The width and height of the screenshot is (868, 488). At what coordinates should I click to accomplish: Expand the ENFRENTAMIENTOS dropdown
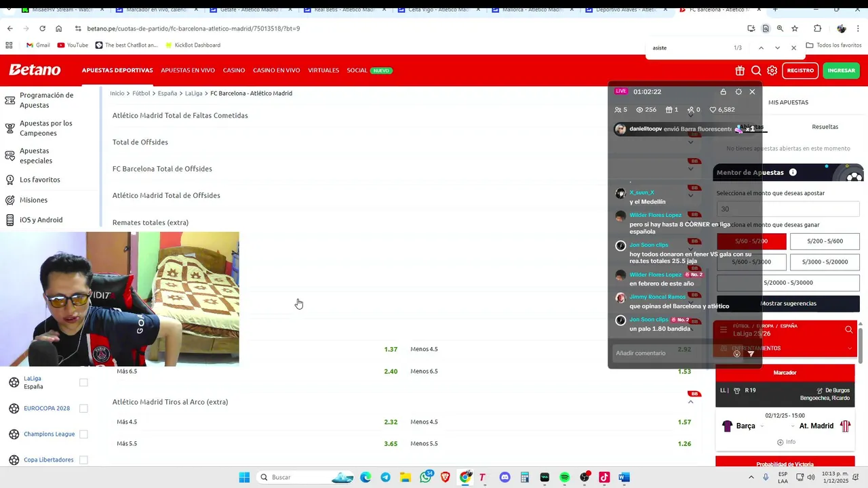click(850, 348)
